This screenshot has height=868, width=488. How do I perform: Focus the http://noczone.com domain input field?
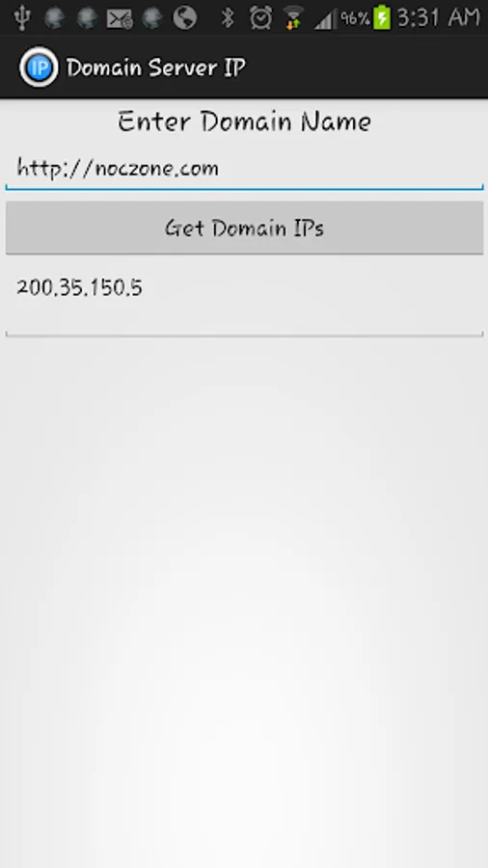pos(244,168)
